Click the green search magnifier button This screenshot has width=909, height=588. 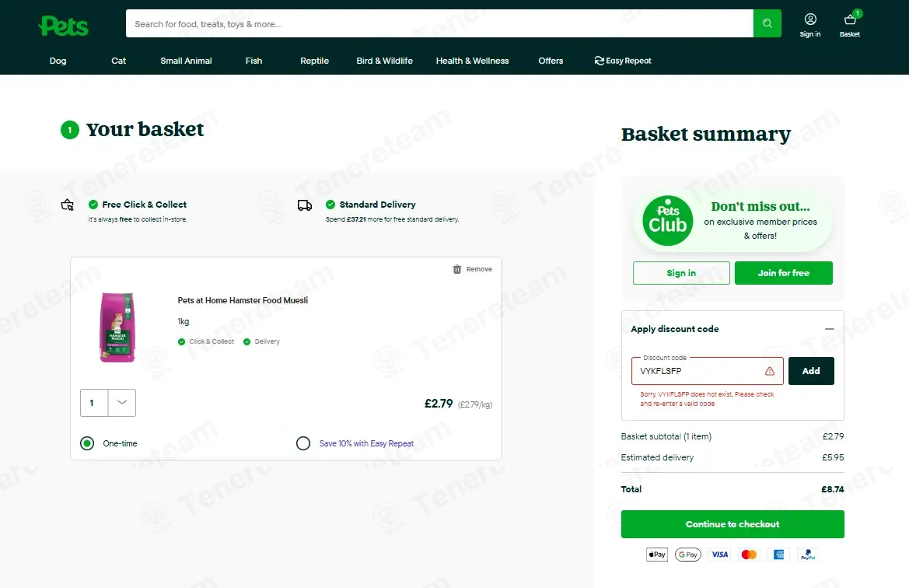767,23
